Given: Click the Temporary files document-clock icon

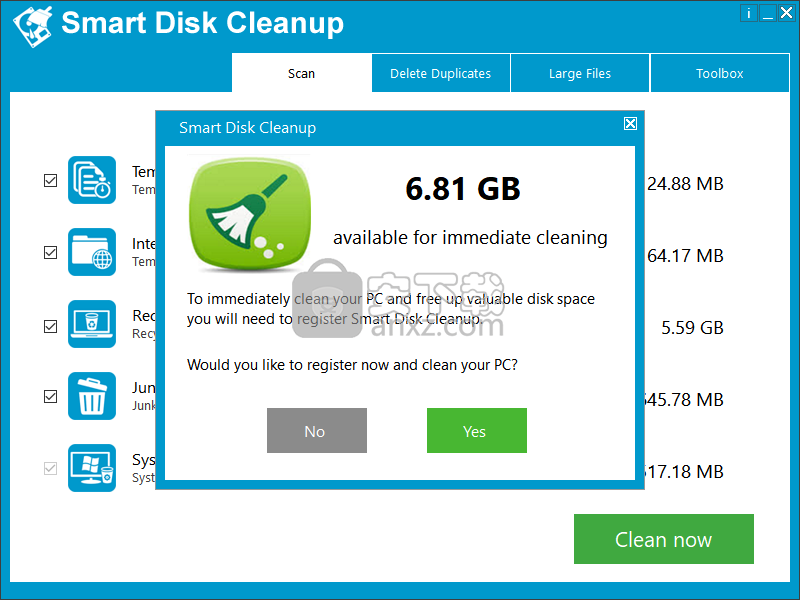Looking at the screenshot, I should pos(92,181).
